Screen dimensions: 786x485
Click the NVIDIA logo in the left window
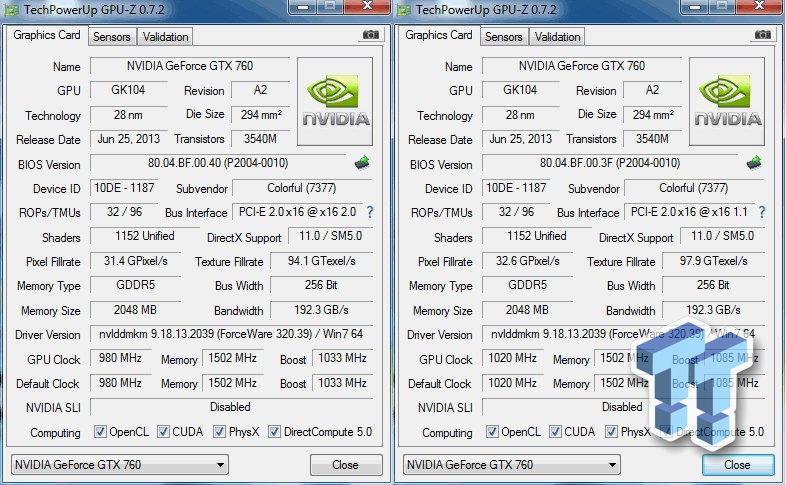335,101
